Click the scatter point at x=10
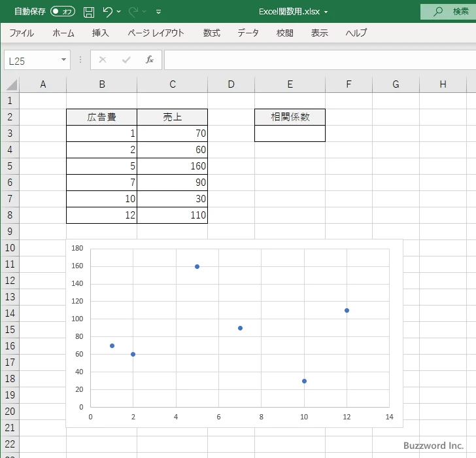Screen dimensions: 476x458 (304, 381)
